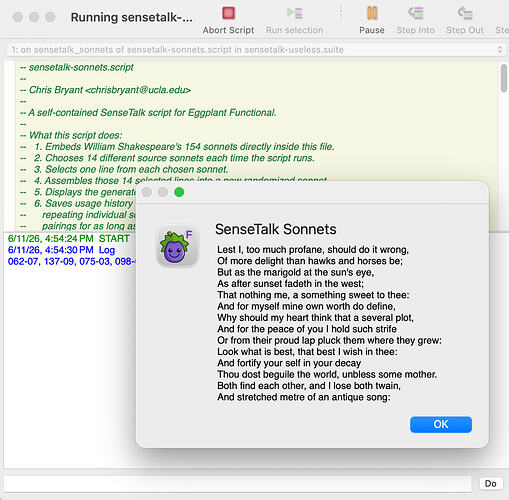The image size is (509, 500).
Task: Click the dialog's gray close button
Action: 147,192
